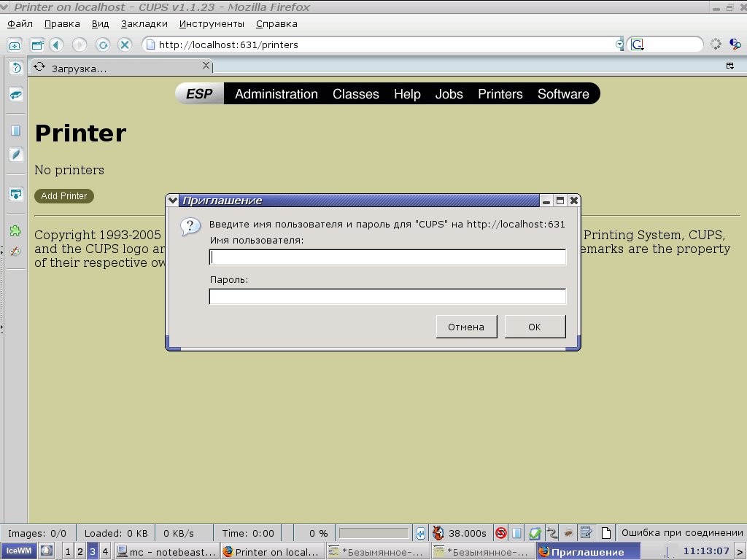Click the bookmarks book sidebar icon

pyautogui.click(x=16, y=94)
